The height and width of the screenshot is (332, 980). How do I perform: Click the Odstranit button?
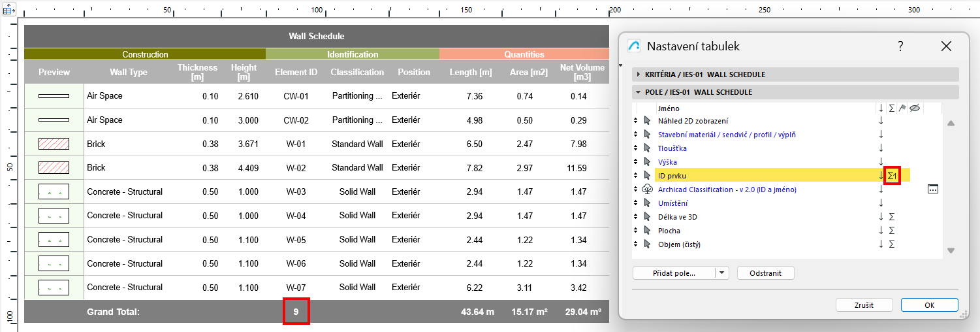(765, 273)
